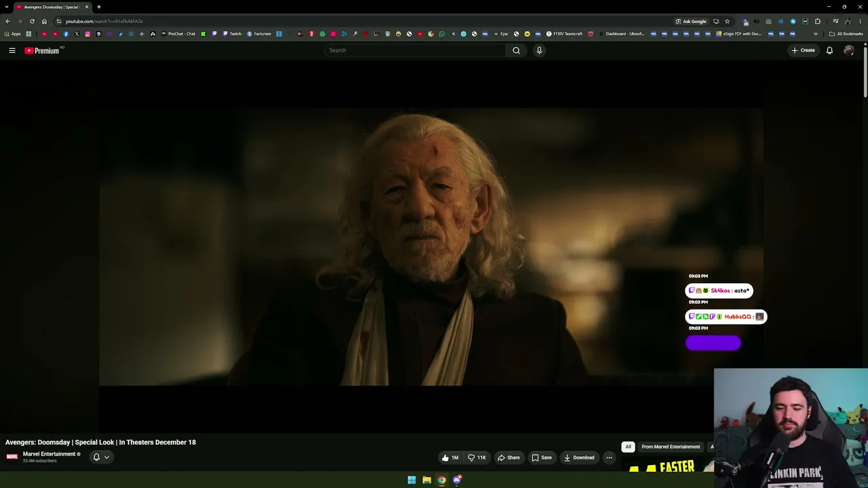Image resolution: width=868 pixels, height=488 pixels.
Task: Open the Marvel Entertainment channel avatar
Action: point(12,456)
